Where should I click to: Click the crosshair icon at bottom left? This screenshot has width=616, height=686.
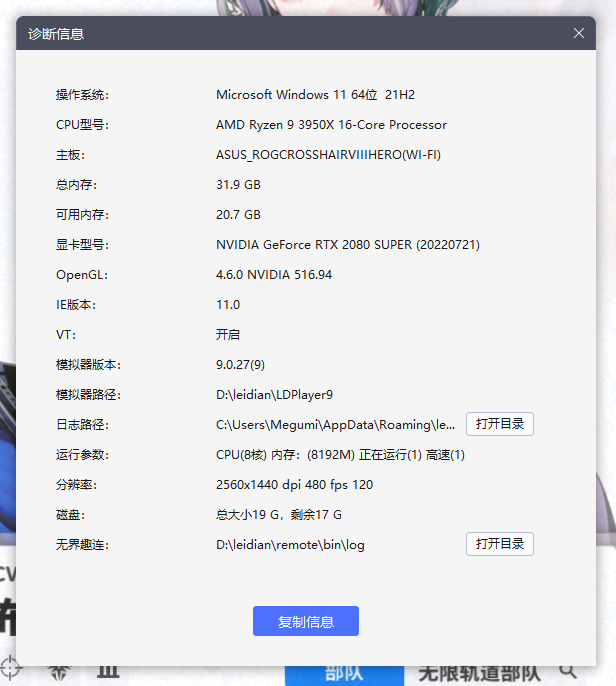click(x=10, y=668)
